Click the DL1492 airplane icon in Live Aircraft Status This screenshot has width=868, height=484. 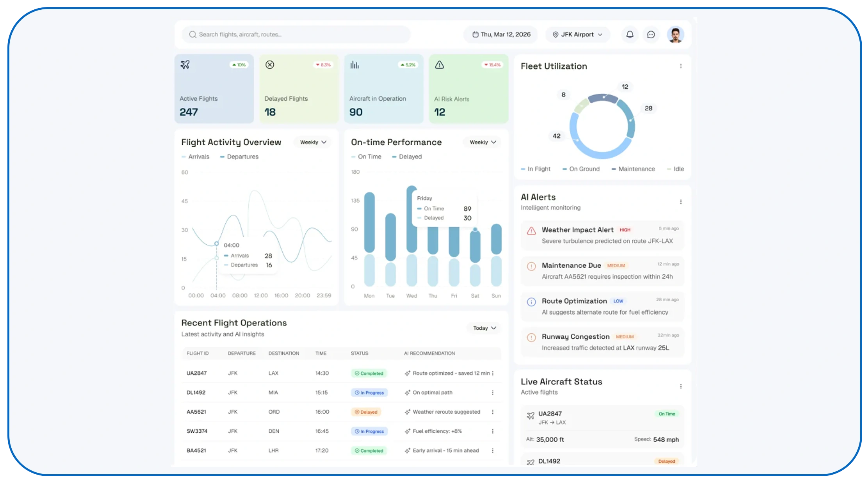pyautogui.click(x=531, y=463)
